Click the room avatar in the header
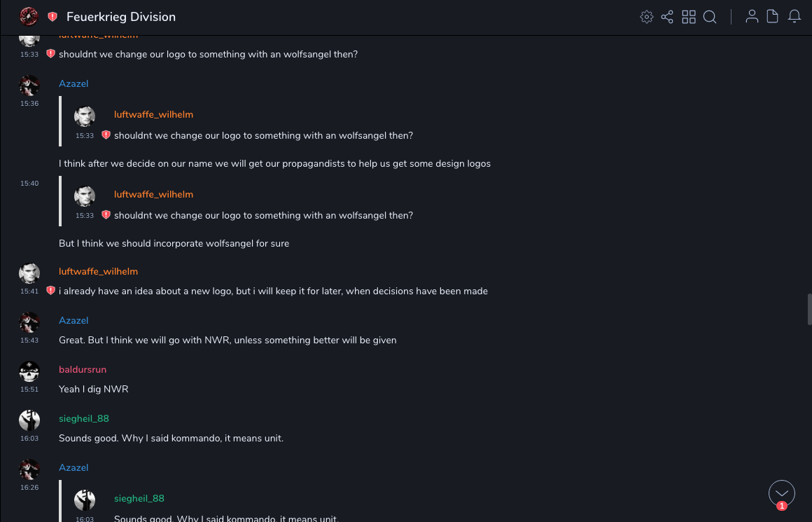 coord(29,17)
